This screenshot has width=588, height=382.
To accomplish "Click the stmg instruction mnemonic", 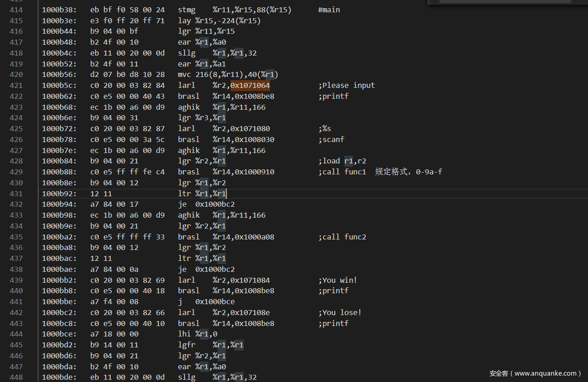I will coord(187,10).
